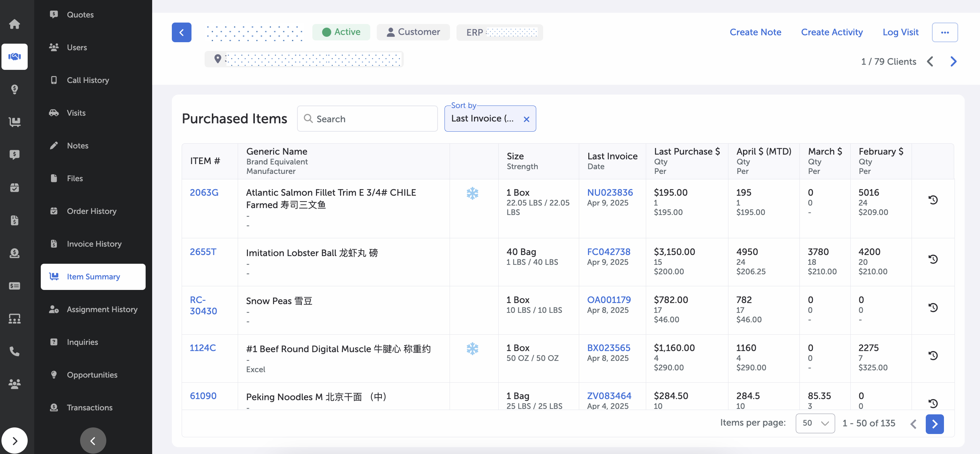980x454 pixels.
Task: Open the Sort by dropdown
Action: [482, 119]
